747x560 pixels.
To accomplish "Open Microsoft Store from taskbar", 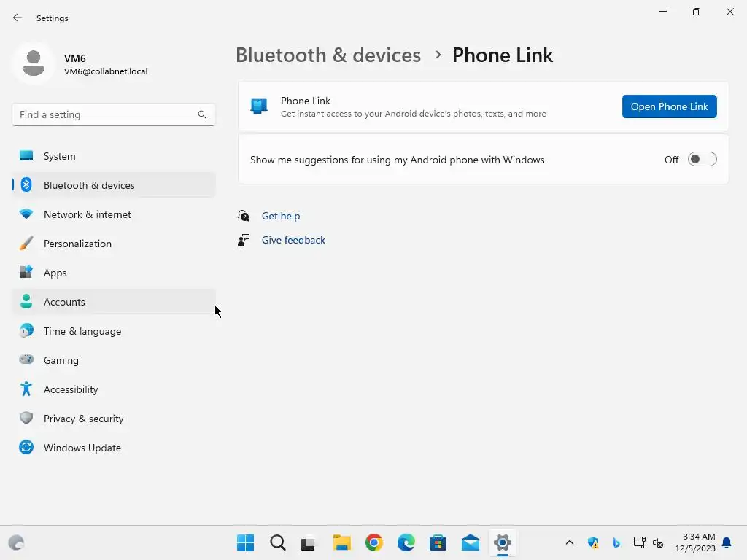I will (438, 542).
